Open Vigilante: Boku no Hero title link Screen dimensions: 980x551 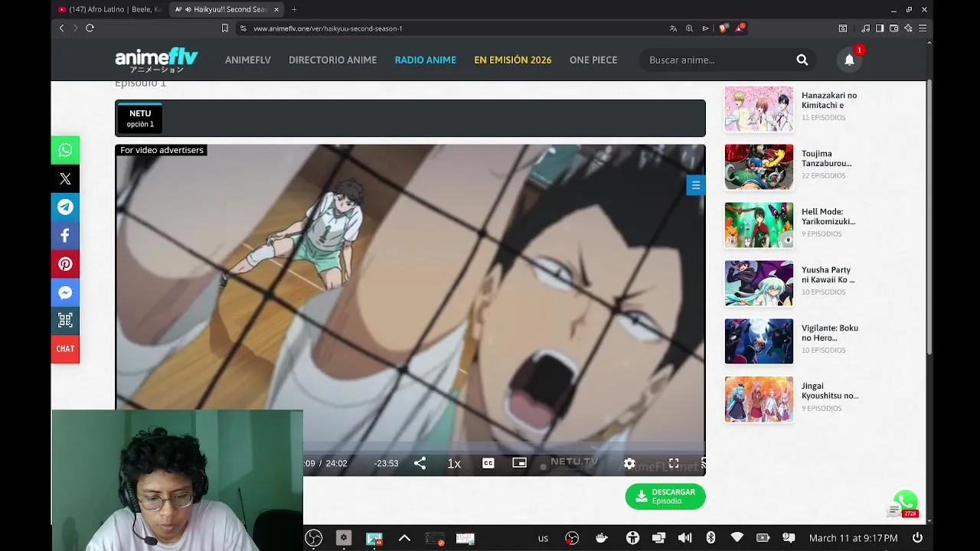[x=830, y=333]
